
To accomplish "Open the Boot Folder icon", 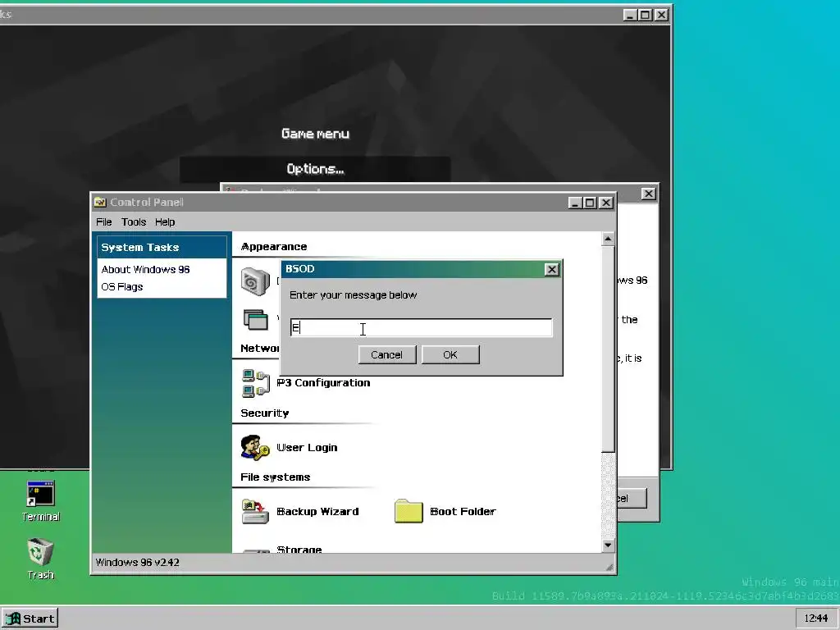I will [409, 511].
